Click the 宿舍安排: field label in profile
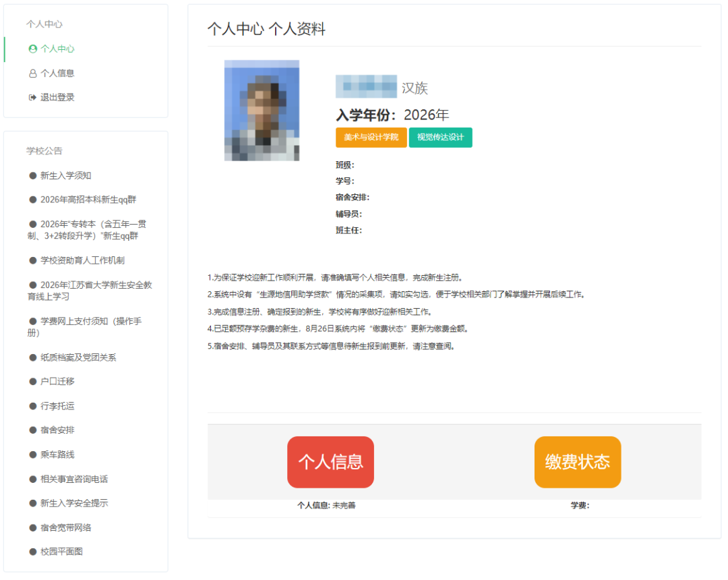The height and width of the screenshot is (580, 728). pos(353,198)
